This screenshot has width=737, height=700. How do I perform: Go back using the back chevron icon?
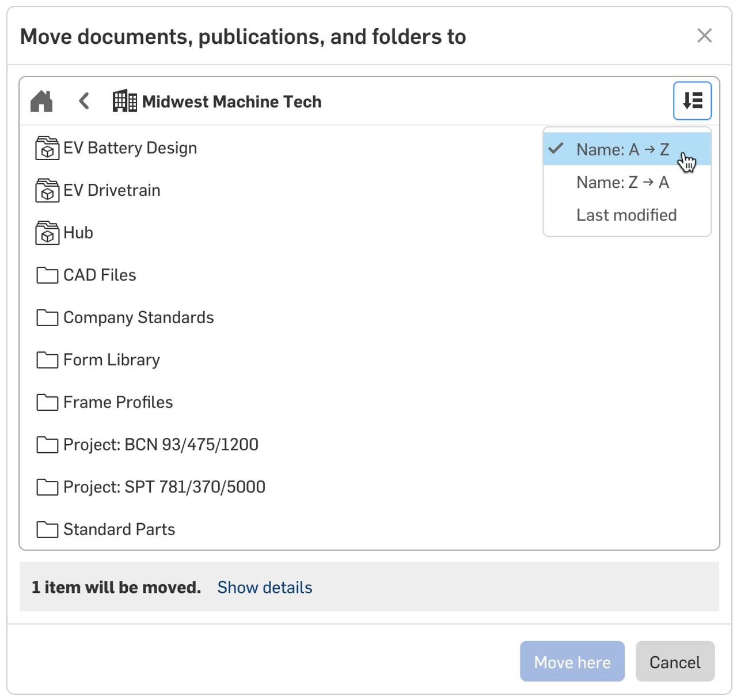tap(83, 101)
